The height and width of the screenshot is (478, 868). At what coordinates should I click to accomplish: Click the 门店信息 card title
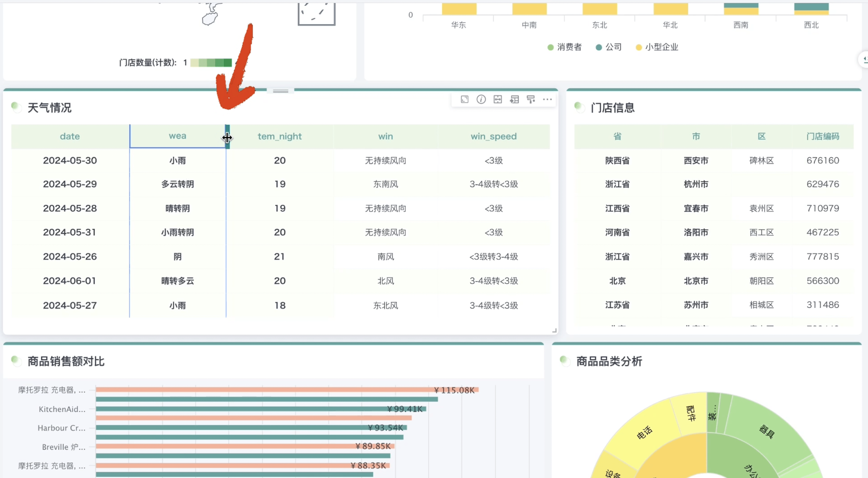[x=613, y=108]
